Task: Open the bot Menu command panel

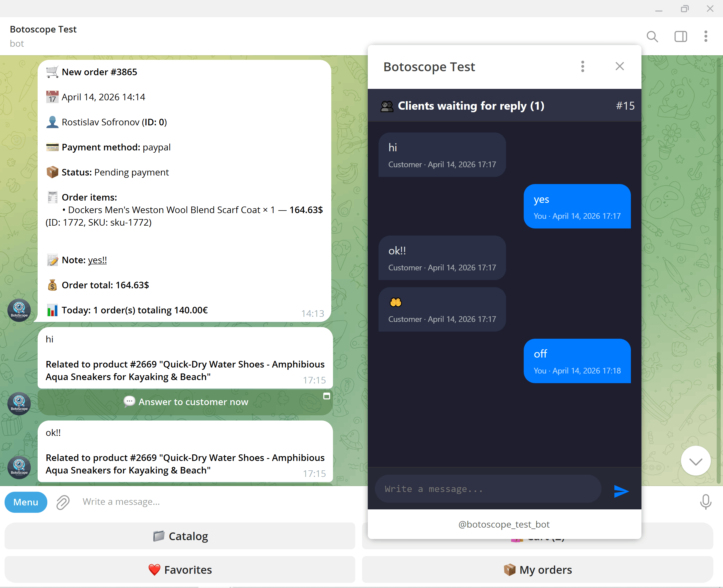Action: coord(26,502)
